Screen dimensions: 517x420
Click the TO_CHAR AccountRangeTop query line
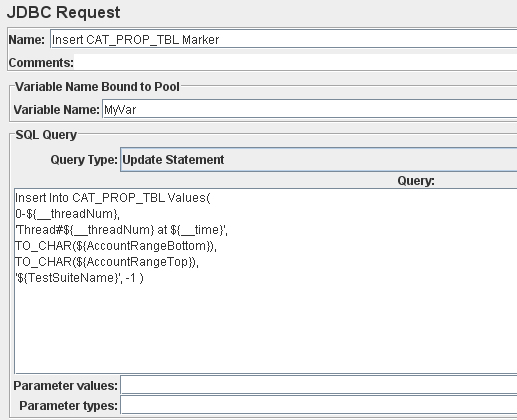click(x=107, y=262)
